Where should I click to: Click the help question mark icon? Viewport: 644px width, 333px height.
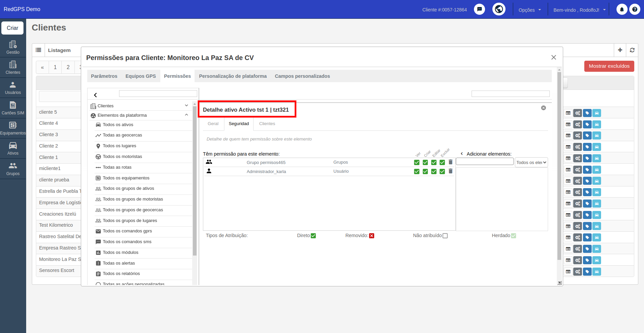click(x=635, y=9)
